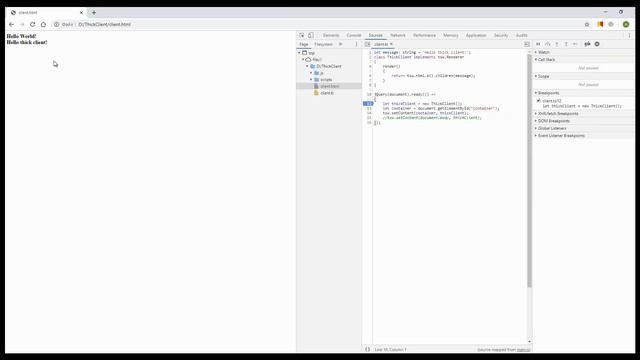The image size is (640, 360).
Task: Toggle pause on exceptions icon
Action: pyautogui.click(x=597, y=44)
